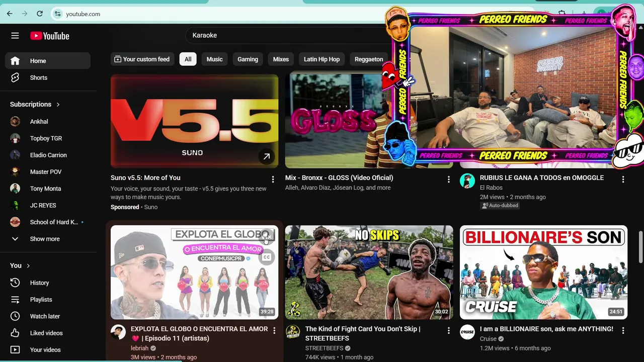Toggle mute on EXPLOTA EL GLOBO preview
644x362 pixels.
tap(267, 236)
